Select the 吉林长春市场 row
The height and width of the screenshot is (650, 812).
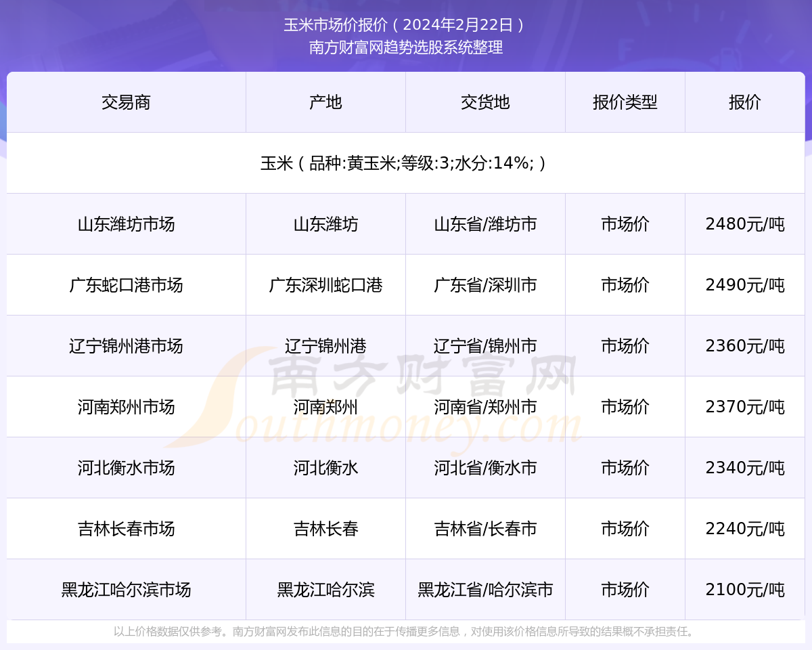tap(125, 529)
